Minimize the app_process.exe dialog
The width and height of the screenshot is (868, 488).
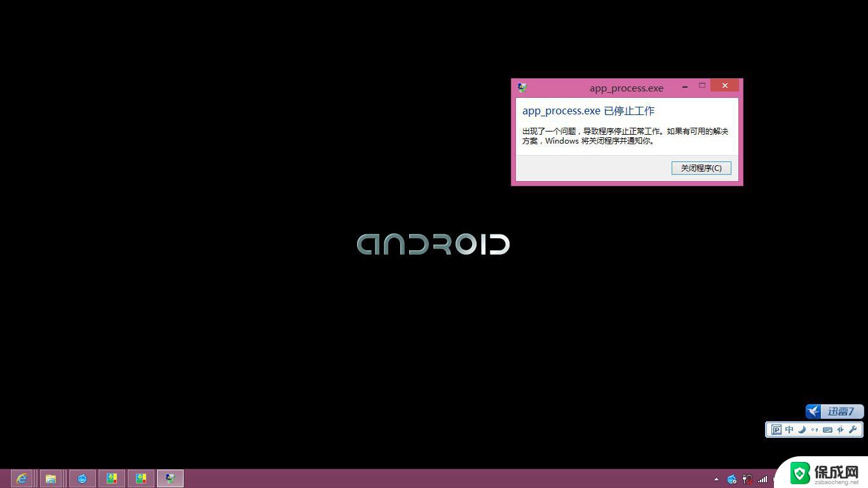click(685, 86)
